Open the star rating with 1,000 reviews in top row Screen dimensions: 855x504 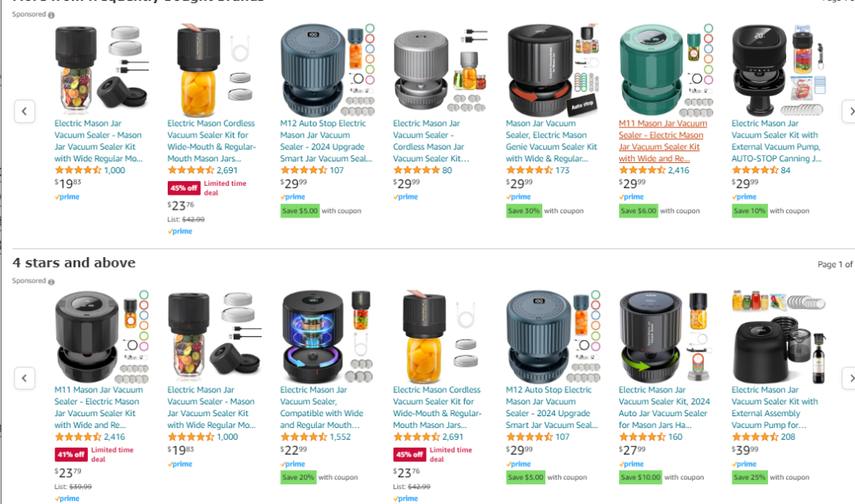(x=78, y=170)
